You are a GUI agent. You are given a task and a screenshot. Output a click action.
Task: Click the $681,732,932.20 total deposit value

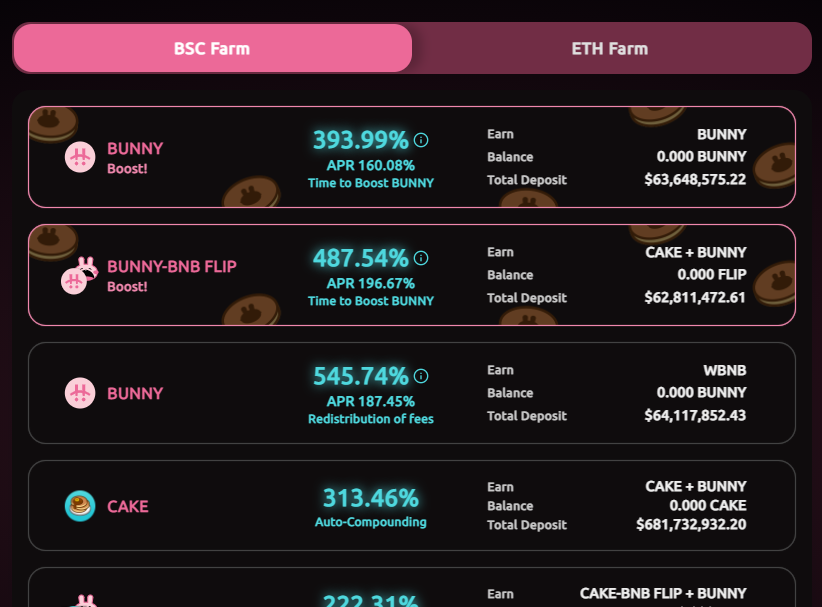tap(691, 525)
